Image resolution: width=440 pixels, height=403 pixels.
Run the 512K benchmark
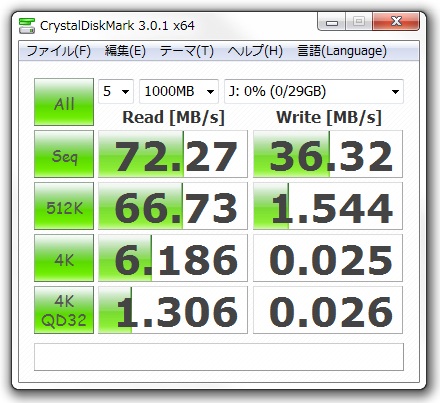click(64, 206)
